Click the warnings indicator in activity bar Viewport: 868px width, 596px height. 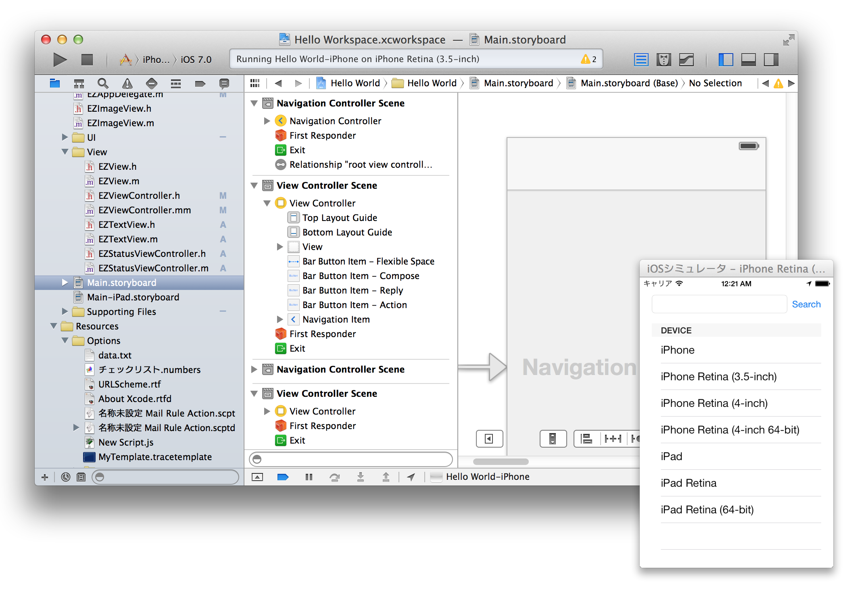click(x=588, y=59)
